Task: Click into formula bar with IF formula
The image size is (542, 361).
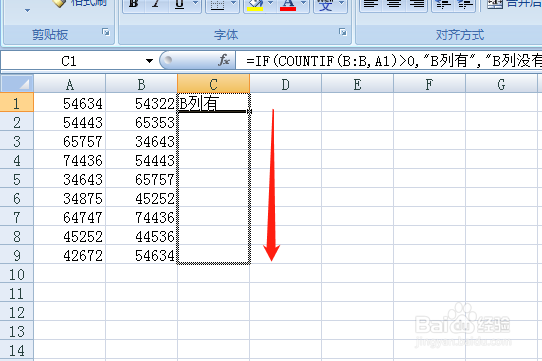Action: pos(389,61)
